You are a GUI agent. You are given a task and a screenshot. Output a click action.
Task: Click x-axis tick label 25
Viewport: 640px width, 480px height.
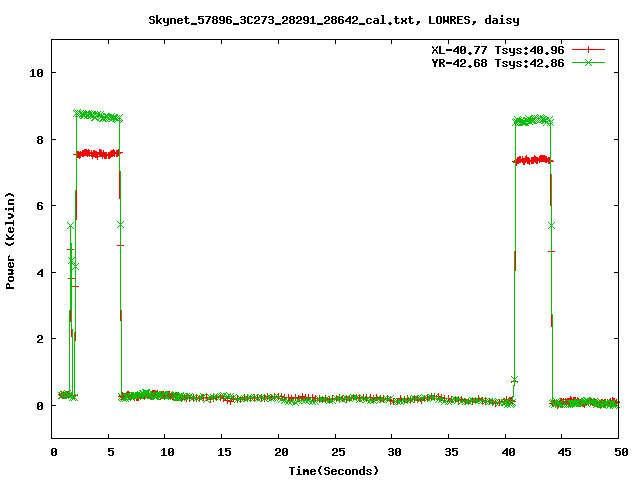tap(338, 452)
